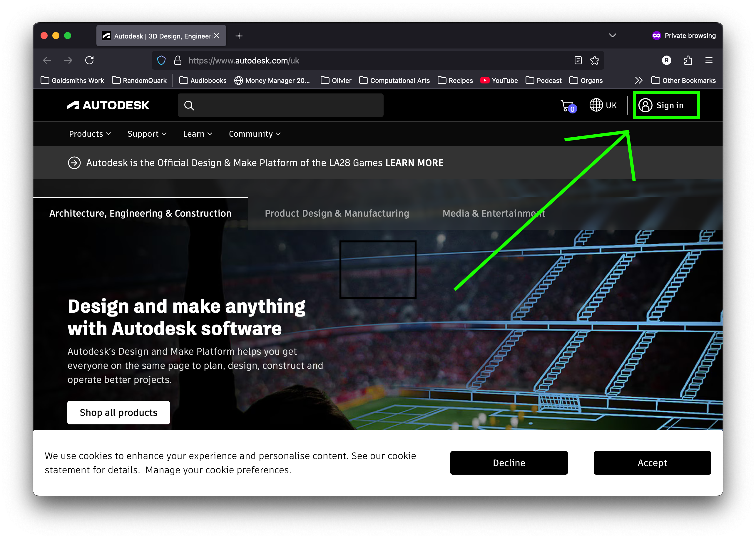The width and height of the screenshot is (756, 539).
Task: Open Other Bookmarks folder
Action: pyautogui.click(x=683, y=80)
